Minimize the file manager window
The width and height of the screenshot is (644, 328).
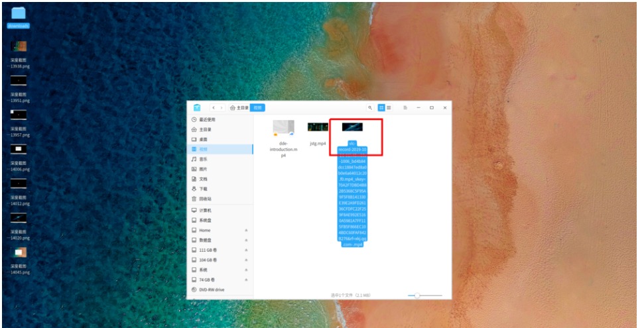(x=419, y=108)
